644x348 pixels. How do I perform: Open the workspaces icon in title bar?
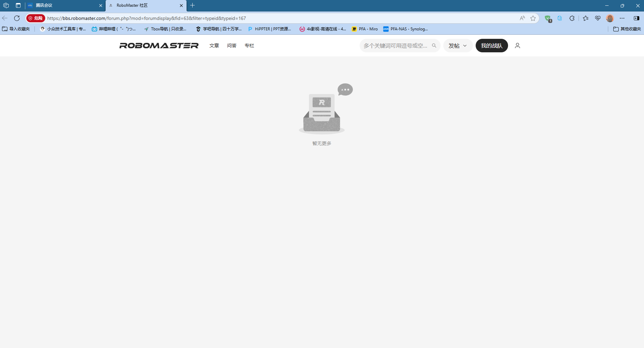[6, 5]
